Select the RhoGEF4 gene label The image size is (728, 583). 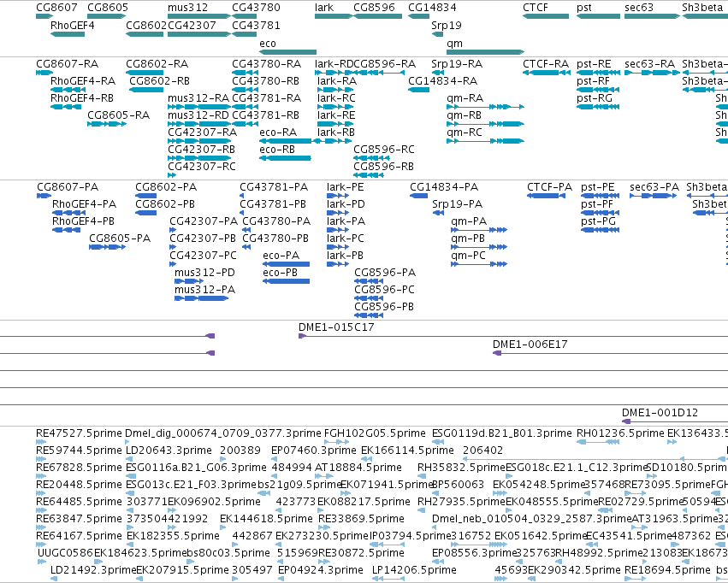(73, 25)
